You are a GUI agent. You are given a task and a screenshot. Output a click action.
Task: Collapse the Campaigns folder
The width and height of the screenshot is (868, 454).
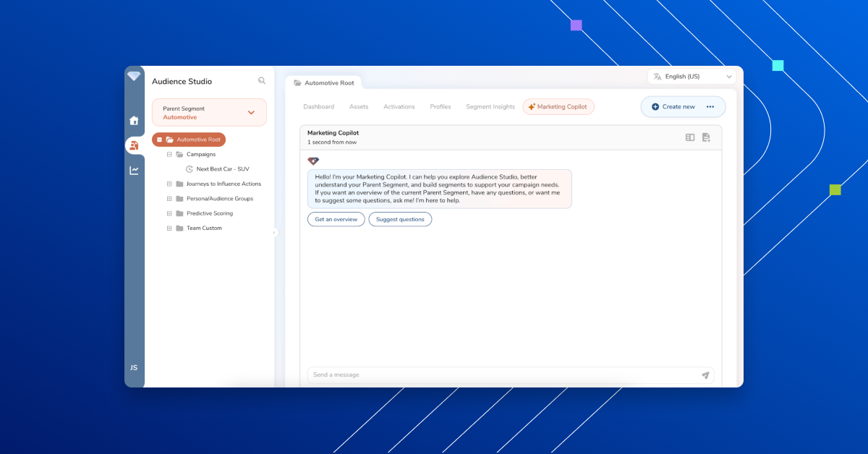point(168,154)
